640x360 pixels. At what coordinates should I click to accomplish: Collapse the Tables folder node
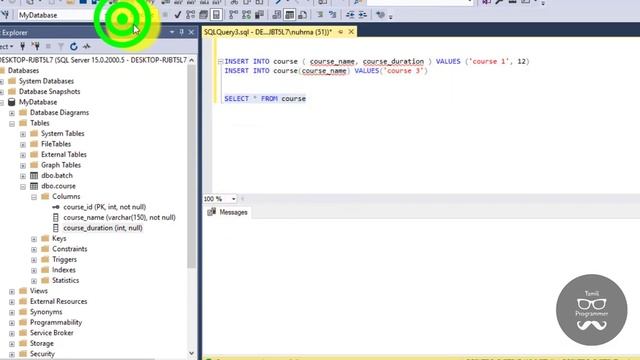(x=12, y=123)
